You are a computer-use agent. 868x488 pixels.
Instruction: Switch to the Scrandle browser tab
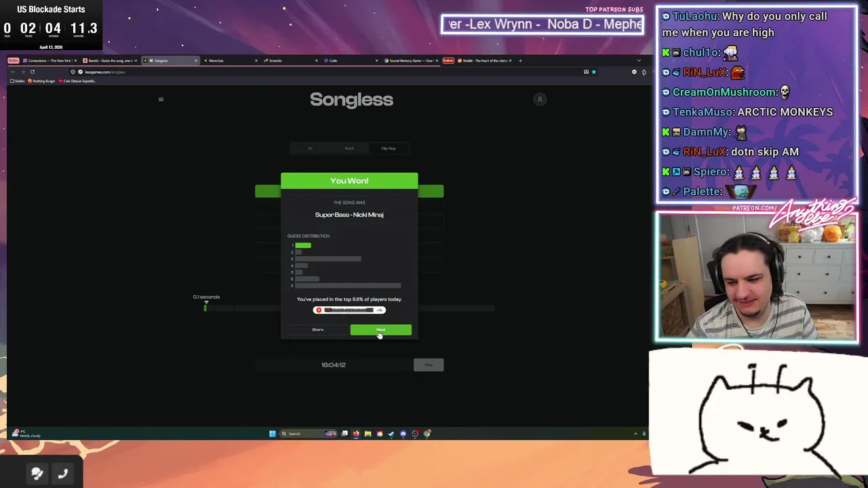click(x=290, y=60)
